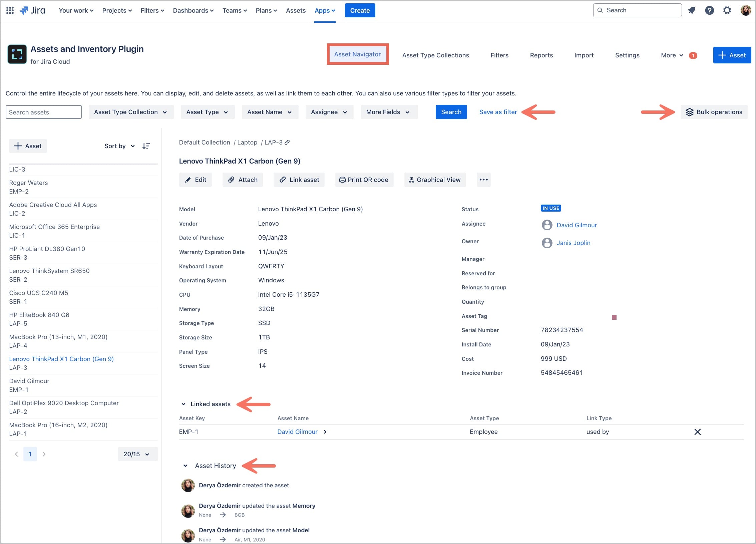
Task: Open the user profile avatar
Action: [x=746, y=10]
